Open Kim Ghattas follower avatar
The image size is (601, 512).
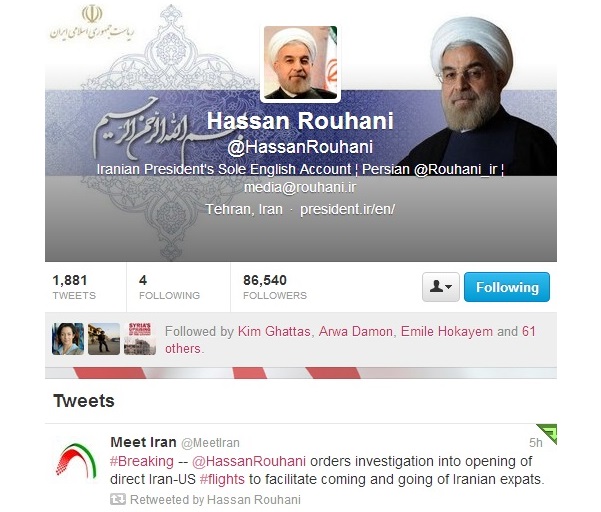(68, 339)
